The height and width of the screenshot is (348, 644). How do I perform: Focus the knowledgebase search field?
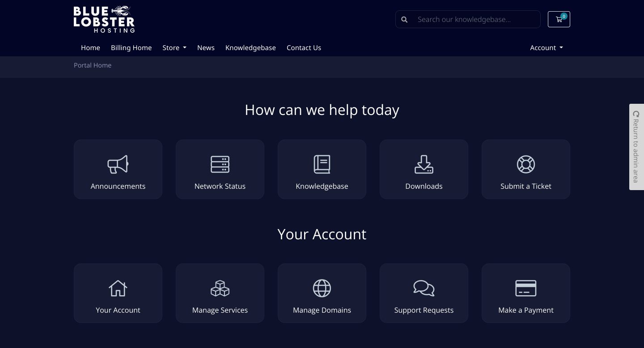coord(474,19)
